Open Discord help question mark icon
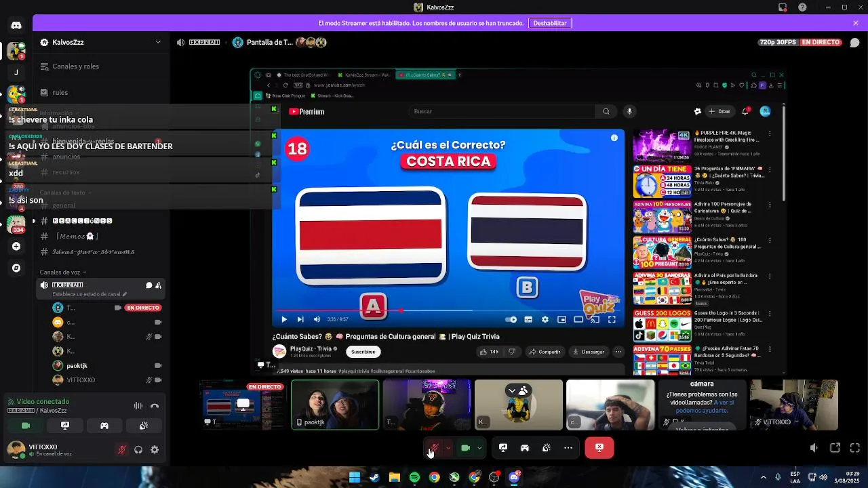The image size is (868, 488). tap(803, 7)
